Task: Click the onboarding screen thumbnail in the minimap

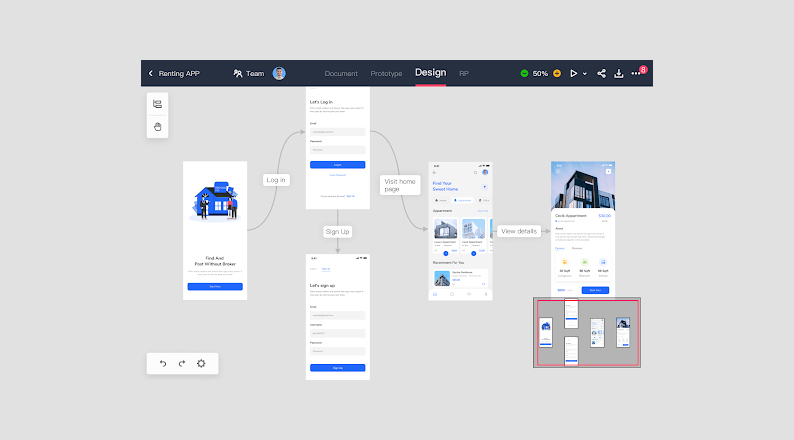Action: 545,332
